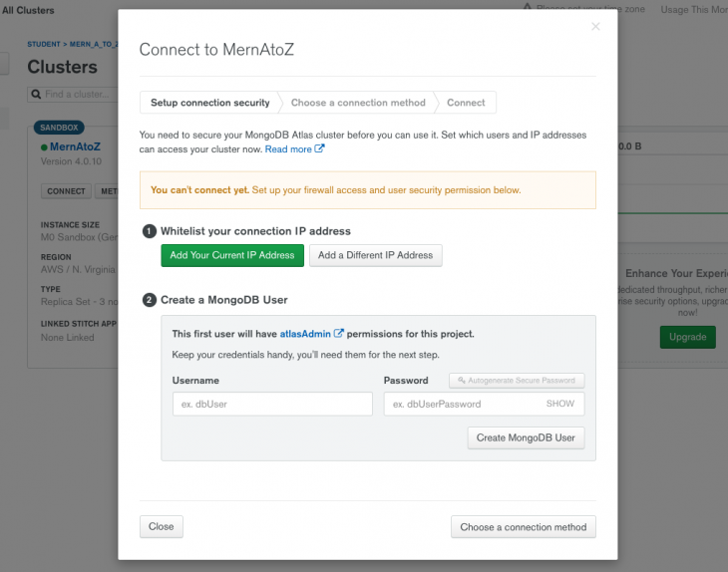Click the bottom Choose a connection method button
This screenshot has width=728, height=572.
(523, 527)
